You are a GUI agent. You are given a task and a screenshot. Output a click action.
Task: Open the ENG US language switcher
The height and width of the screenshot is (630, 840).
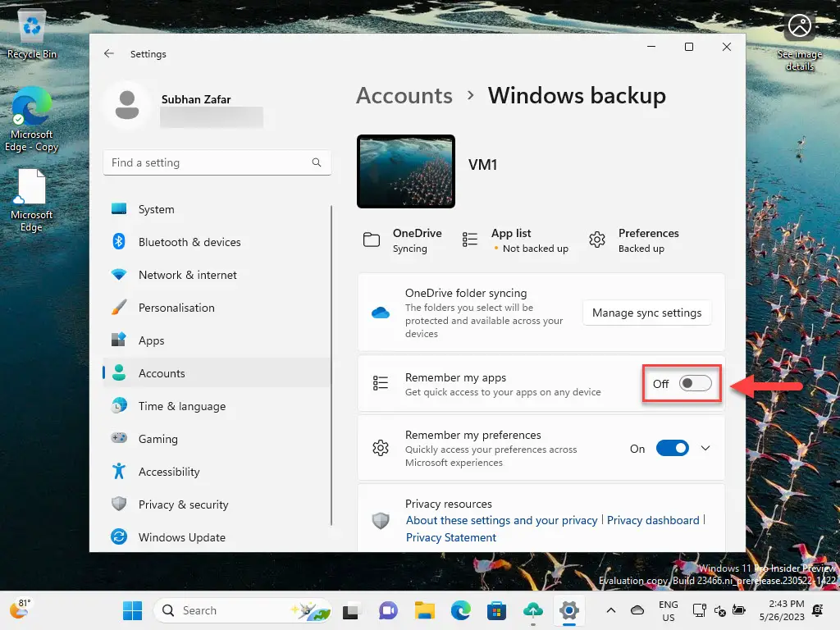[669, 610]
